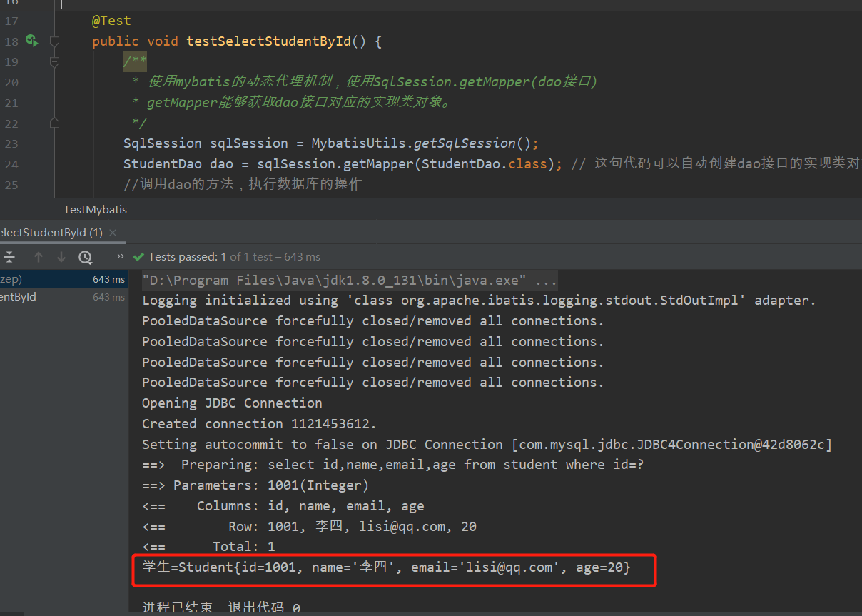
Task: Click the java.exe command line in console
Action: click(350, 280)
